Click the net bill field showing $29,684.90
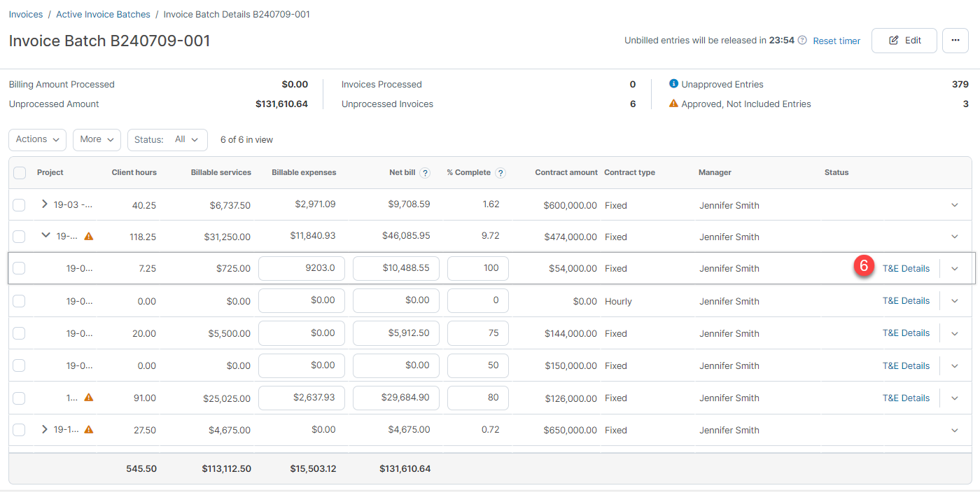 tap(396, 398)
